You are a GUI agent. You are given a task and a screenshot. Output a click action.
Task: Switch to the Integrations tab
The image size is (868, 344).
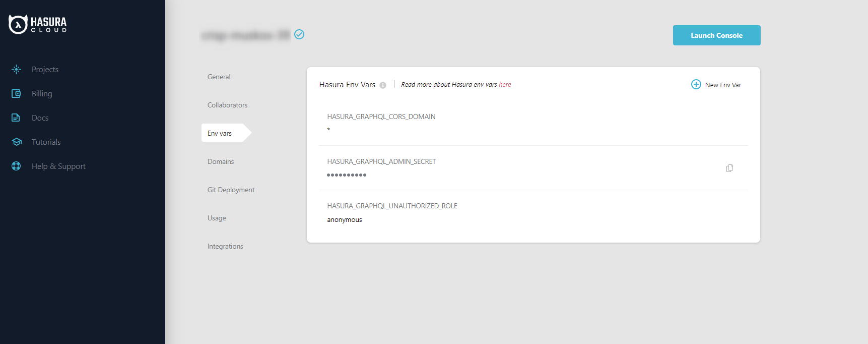click(225, 246)
